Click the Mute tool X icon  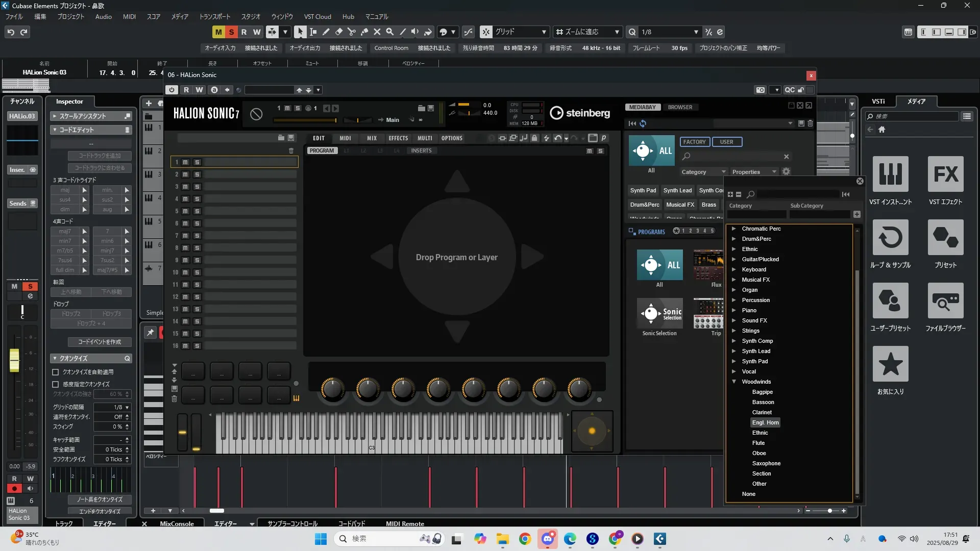tap(377, 32)
